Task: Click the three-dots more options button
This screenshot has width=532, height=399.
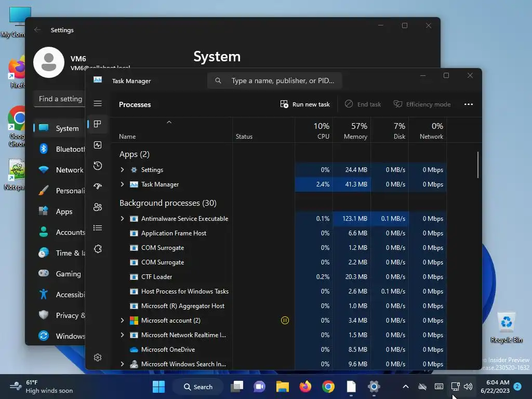Action: [x=469, y=104]
